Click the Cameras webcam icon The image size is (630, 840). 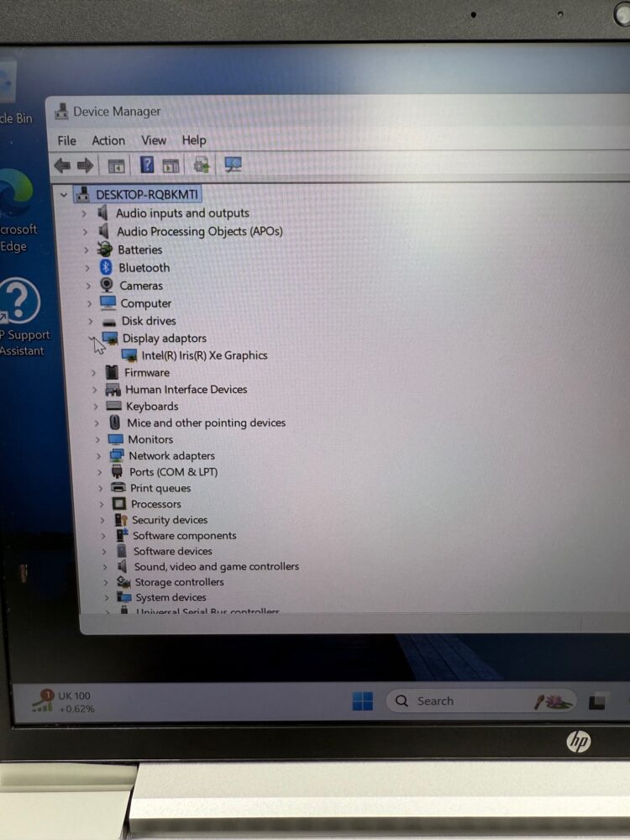(107, 285)
